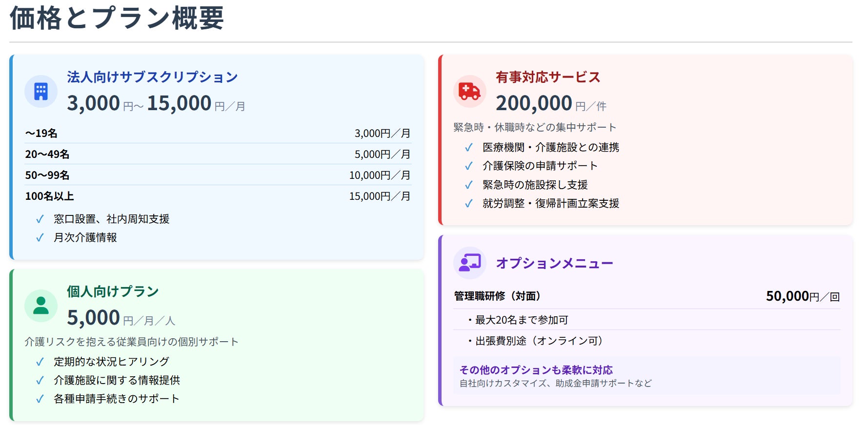Click checkmark beside 介護保険の申請サポート
Image resolution: width=868 pixels, height=425 pixels.
click(x=469, y=166)
